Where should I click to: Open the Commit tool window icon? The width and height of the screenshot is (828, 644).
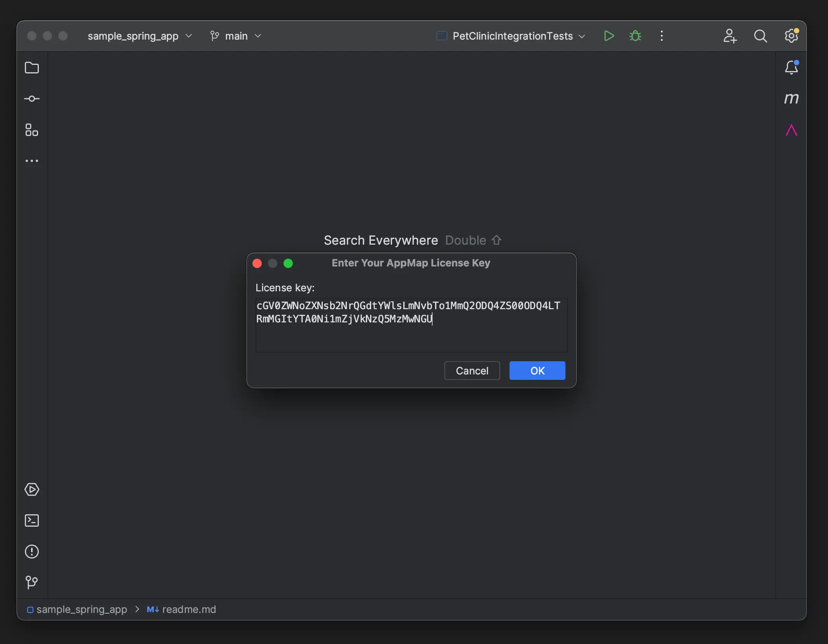coord(32,99)
